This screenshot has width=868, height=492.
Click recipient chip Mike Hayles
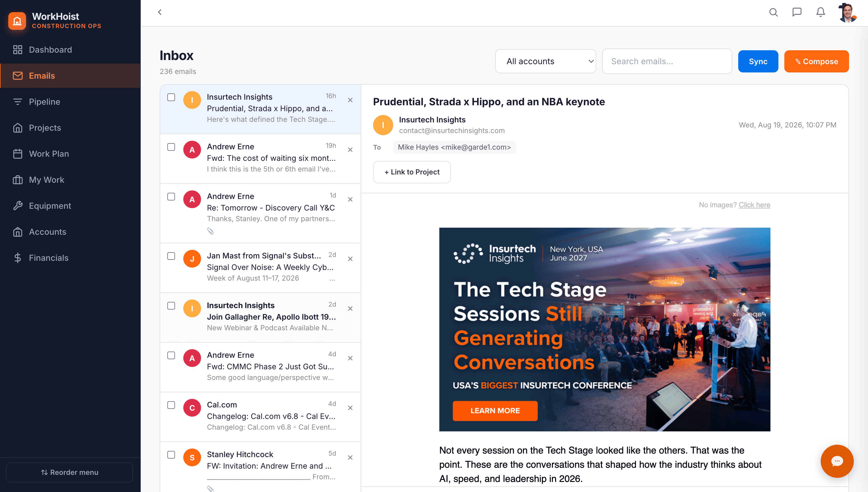point(454,147)
